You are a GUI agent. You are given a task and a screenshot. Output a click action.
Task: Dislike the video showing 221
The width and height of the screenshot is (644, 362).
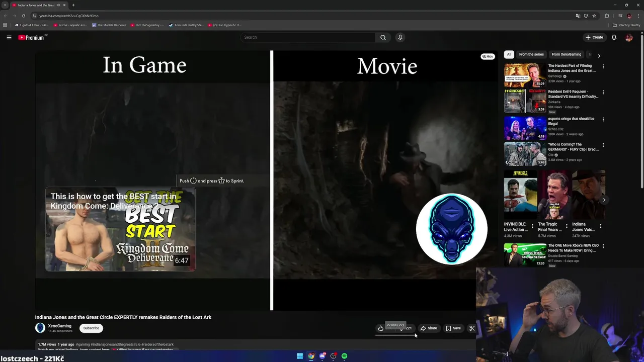point(407,328)
